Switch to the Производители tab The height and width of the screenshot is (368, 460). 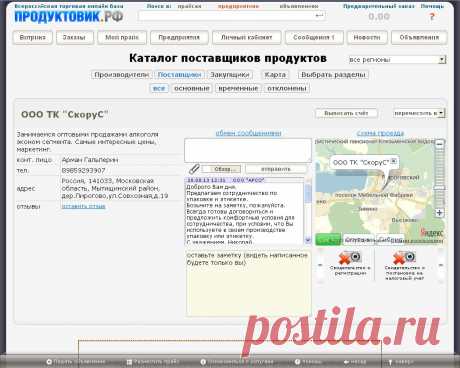tap(121, 75)
